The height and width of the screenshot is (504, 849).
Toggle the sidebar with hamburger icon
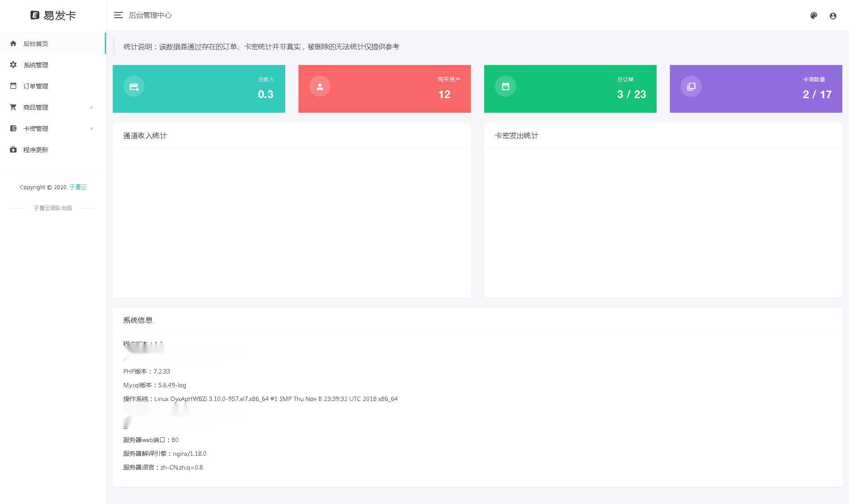click(x=118, y=15)
